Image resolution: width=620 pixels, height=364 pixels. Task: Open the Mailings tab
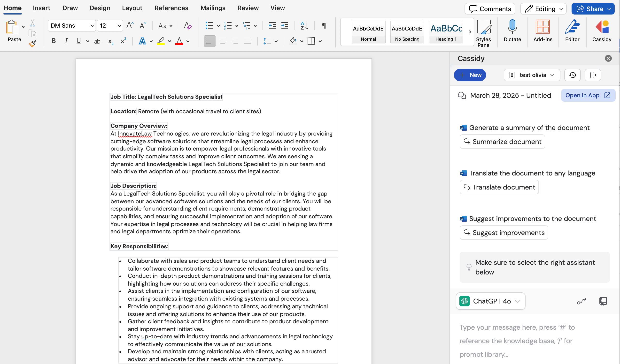(x=213, y=8)
